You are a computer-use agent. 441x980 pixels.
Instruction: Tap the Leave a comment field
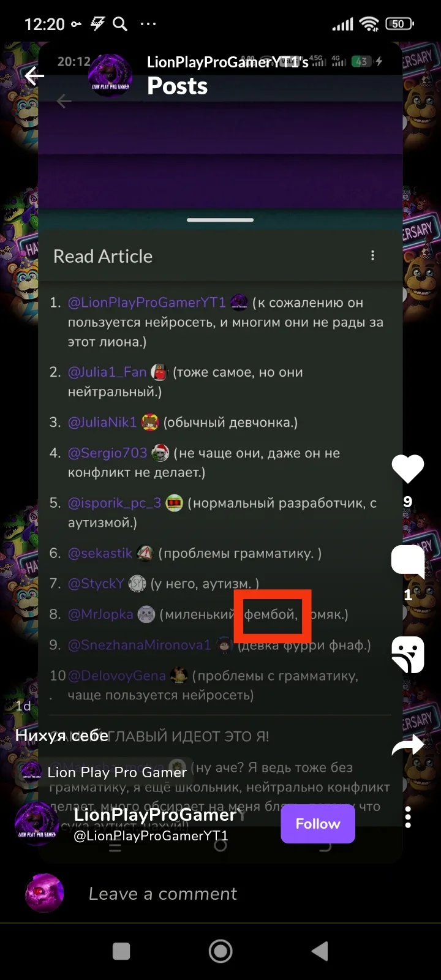[x=162, y=894]
